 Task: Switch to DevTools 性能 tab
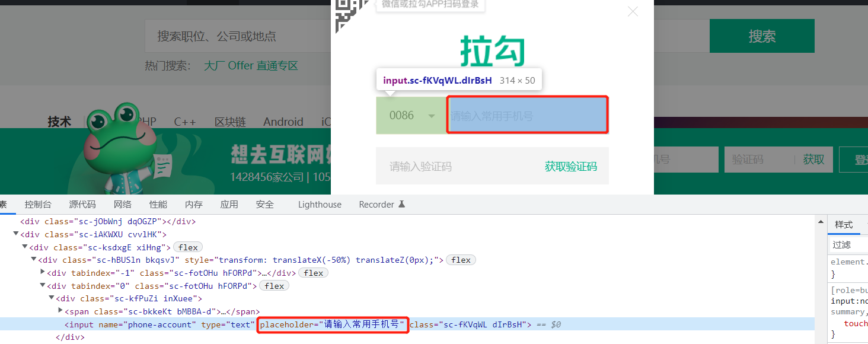pyautogui.click(x=158, y=205)
